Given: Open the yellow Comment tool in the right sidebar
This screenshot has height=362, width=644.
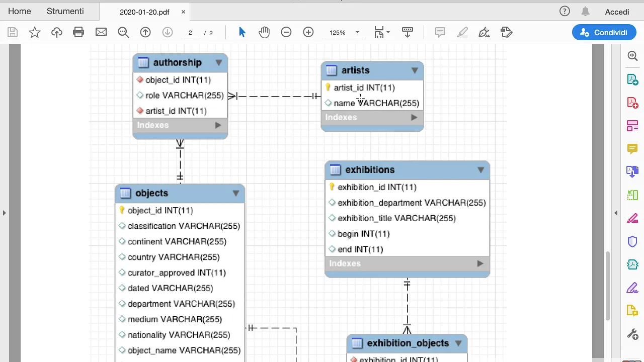Looking at the screenshot, I should tap(632, 149).
